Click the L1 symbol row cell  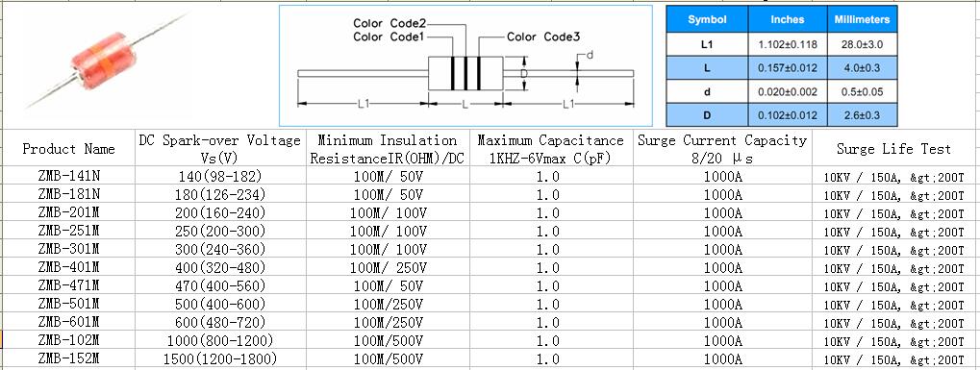pyautogui.click(x=707, y=44)
